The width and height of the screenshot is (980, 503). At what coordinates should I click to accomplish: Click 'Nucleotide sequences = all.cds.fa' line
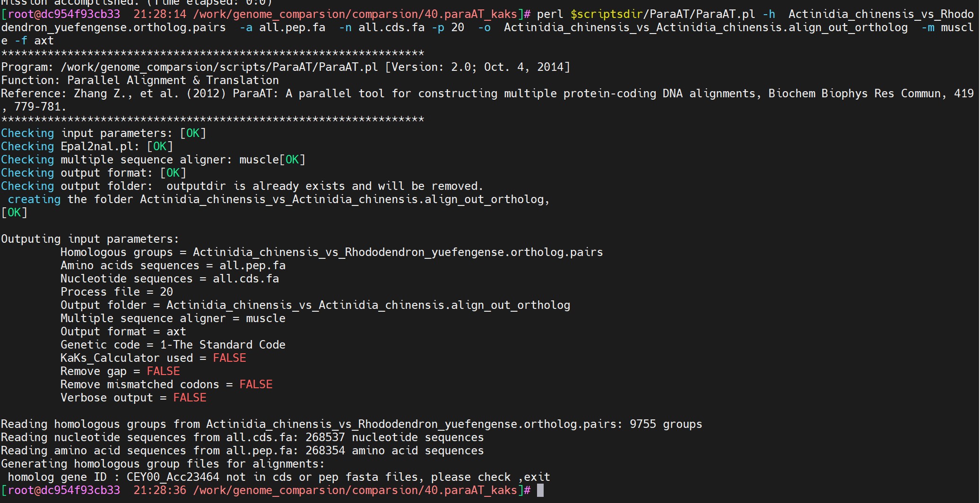[170, 279]
